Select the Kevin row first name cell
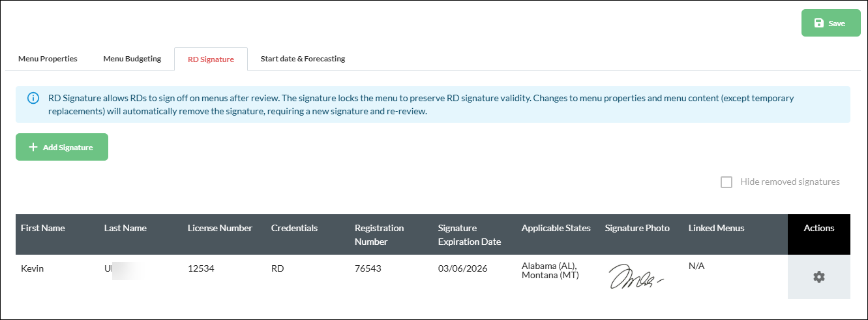Image resolution: width=868 pixels, height=320 pixels. (32, 268)
